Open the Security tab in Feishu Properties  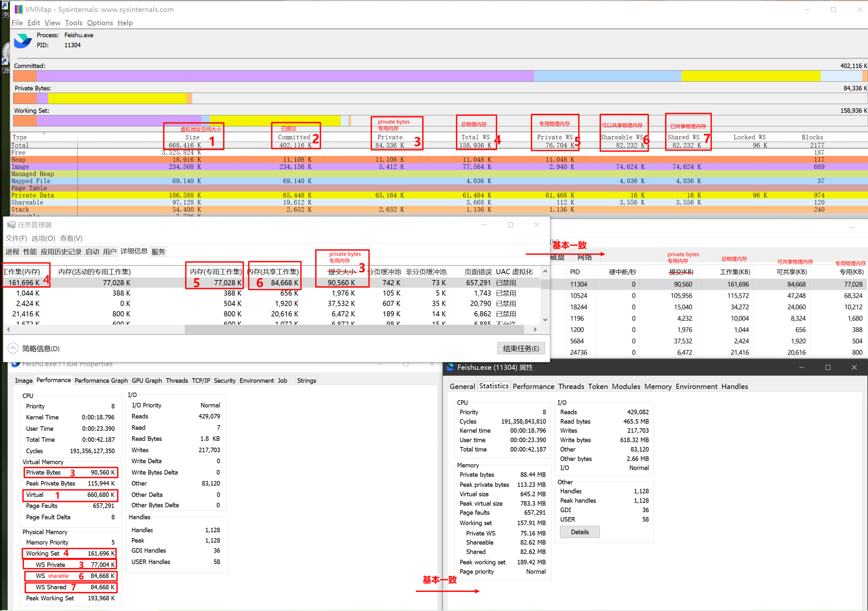click(224, 380)
